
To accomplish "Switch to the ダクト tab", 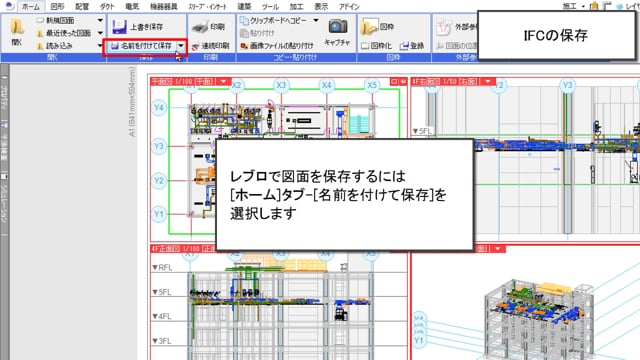I will click(x=107, y=7).
